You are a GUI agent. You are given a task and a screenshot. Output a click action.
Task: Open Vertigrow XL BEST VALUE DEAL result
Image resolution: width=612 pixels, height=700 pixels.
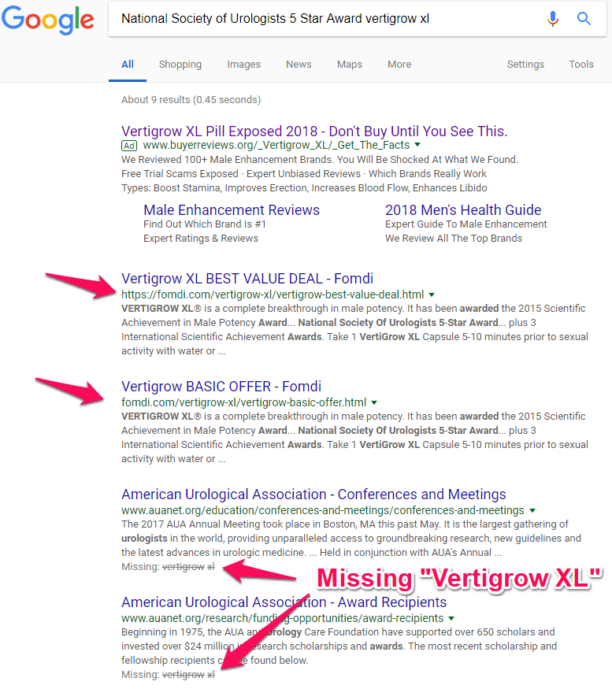[247, 278]
